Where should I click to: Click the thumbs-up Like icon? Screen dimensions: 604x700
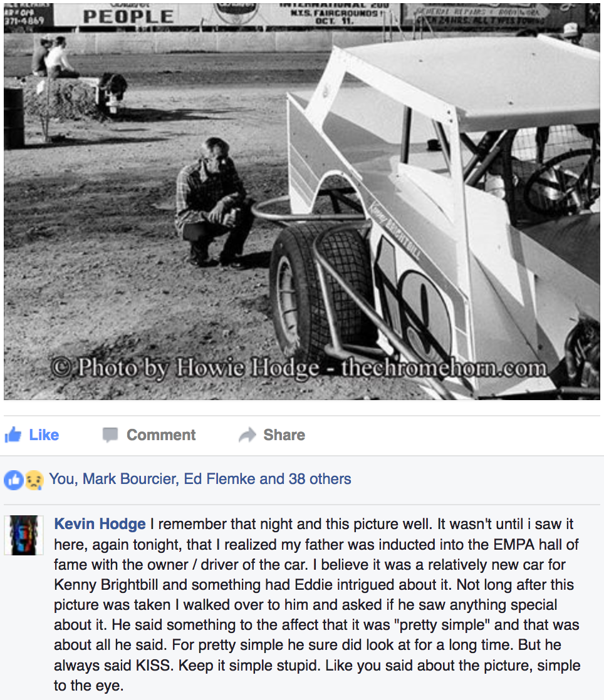[13, 435]
